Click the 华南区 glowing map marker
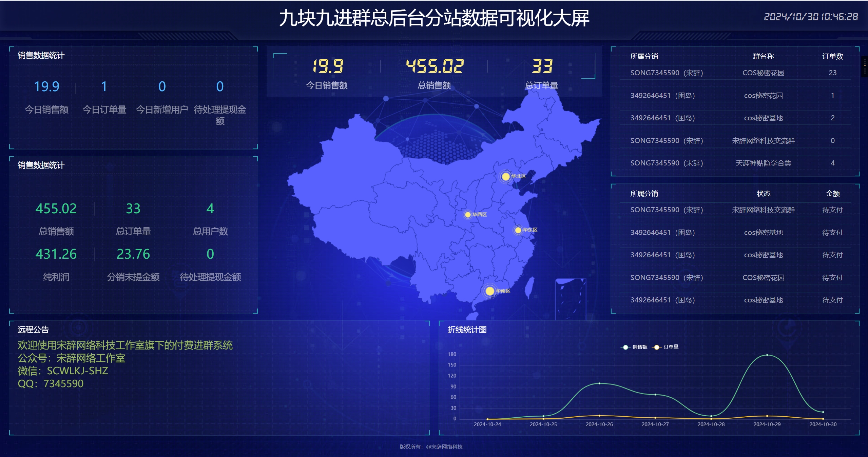The image size is (868, 457). tap(489, 291)
